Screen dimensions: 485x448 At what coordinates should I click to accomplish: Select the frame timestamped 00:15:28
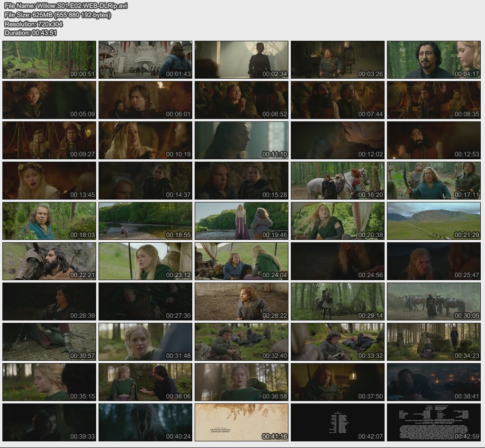(x=242, y=181)
